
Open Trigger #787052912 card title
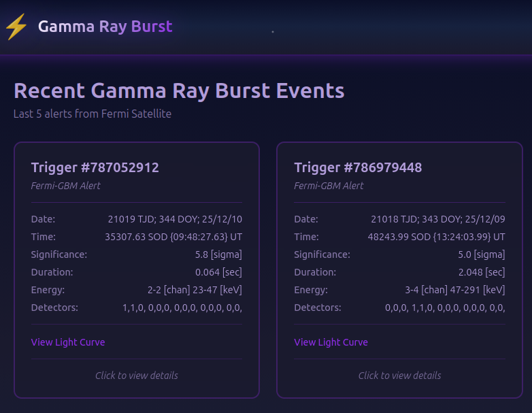(x=95, y=167)
